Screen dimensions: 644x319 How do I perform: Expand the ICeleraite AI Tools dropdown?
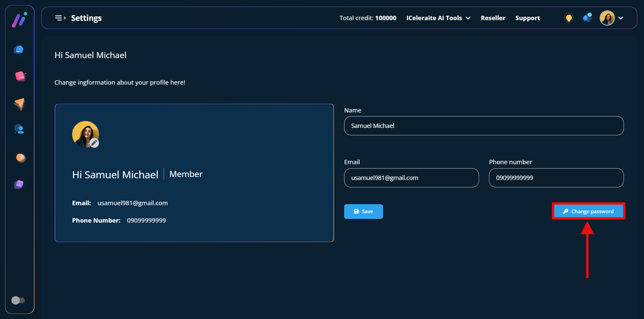(x=438, y=18)
